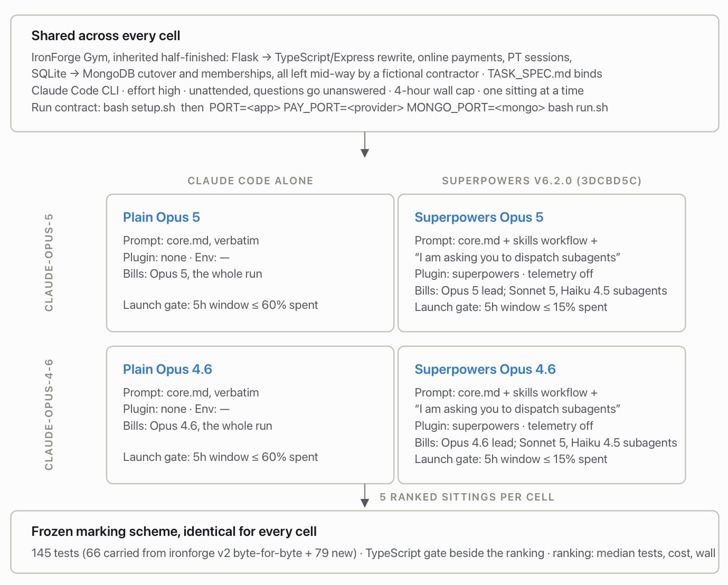Click Plain Opus 5 launch gate 60% line
Screen dimensions: 728x585
click(220, 305)
